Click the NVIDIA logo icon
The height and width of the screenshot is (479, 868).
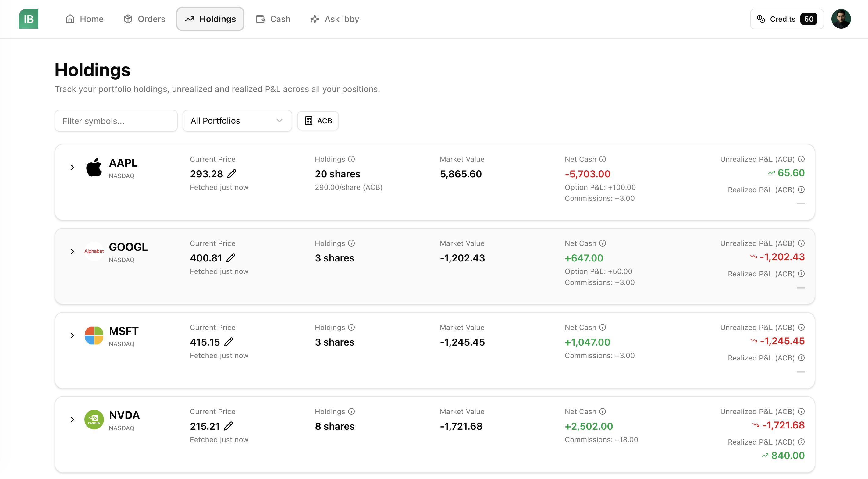tap(94, 419)
